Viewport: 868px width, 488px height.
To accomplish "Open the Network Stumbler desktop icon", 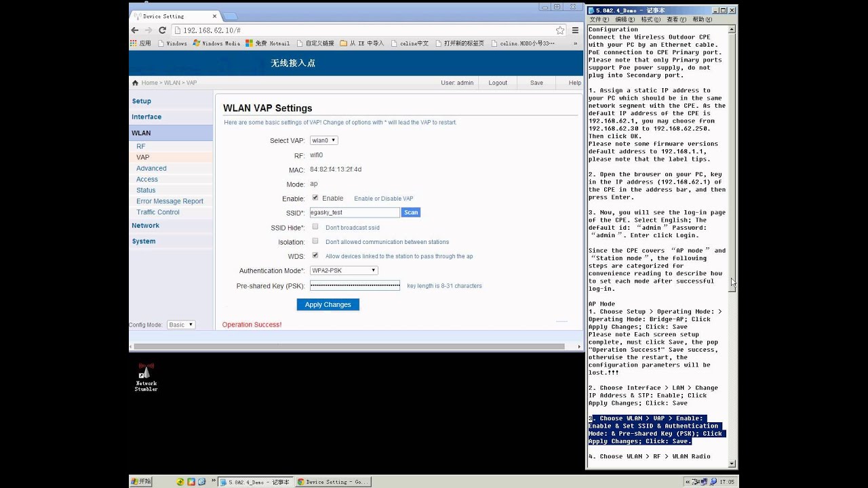I will 146,378.
